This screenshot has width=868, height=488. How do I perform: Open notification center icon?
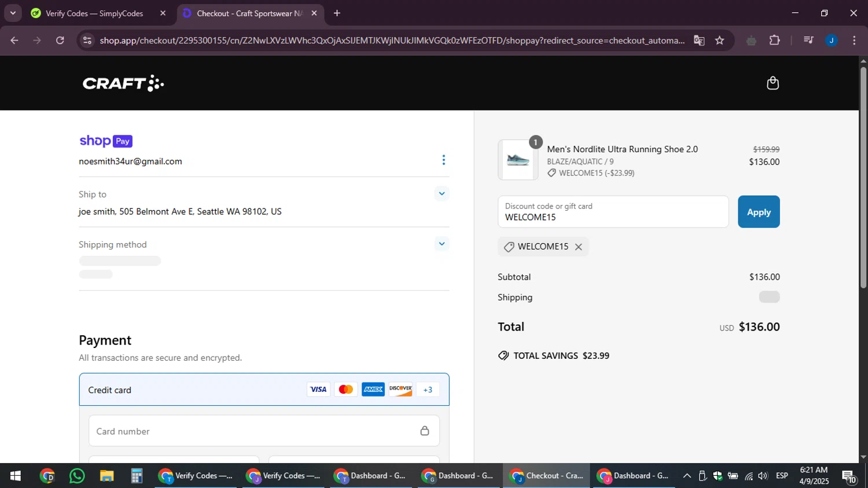(849, 477)
